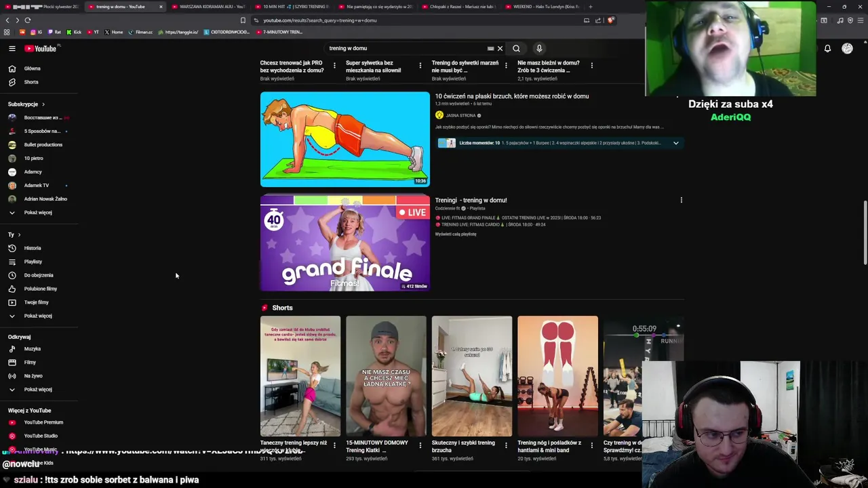868x488 pixels.
Task: Open a new browser tab
Action: (590, 7)
